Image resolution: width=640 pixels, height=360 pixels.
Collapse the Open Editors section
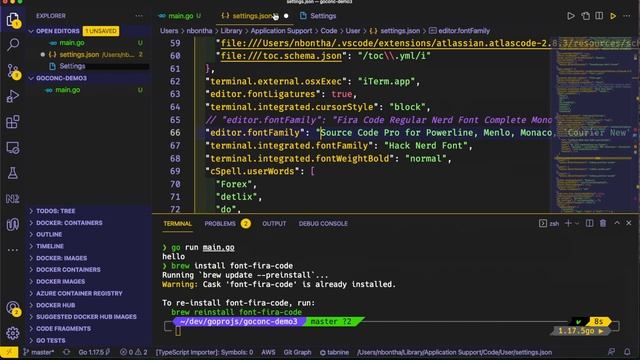point(58,31)
